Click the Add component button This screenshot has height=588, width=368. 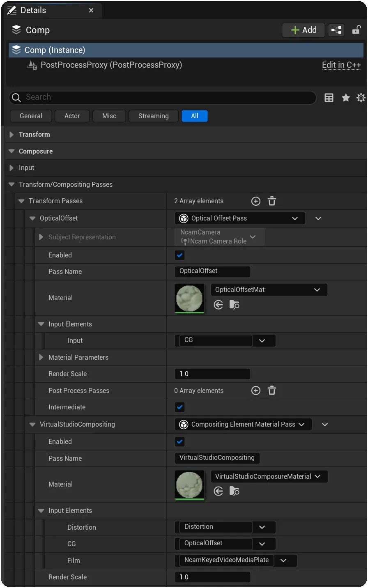(x=304, y=30)
